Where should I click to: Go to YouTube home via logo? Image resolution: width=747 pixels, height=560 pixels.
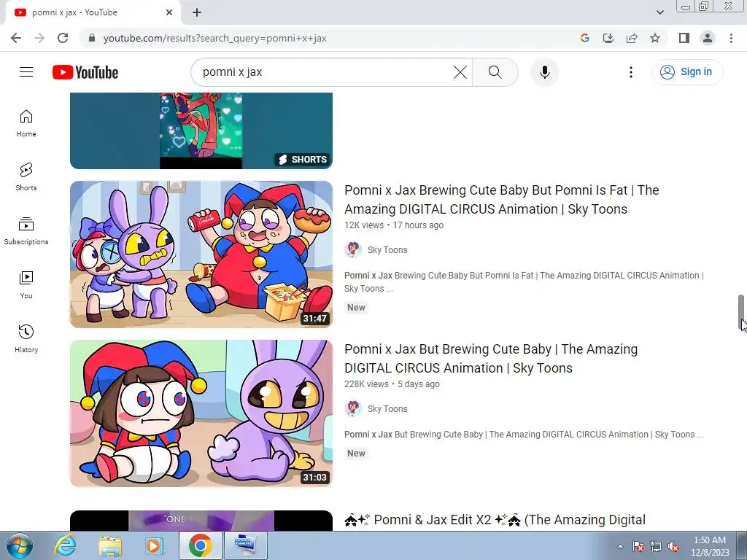85,72
